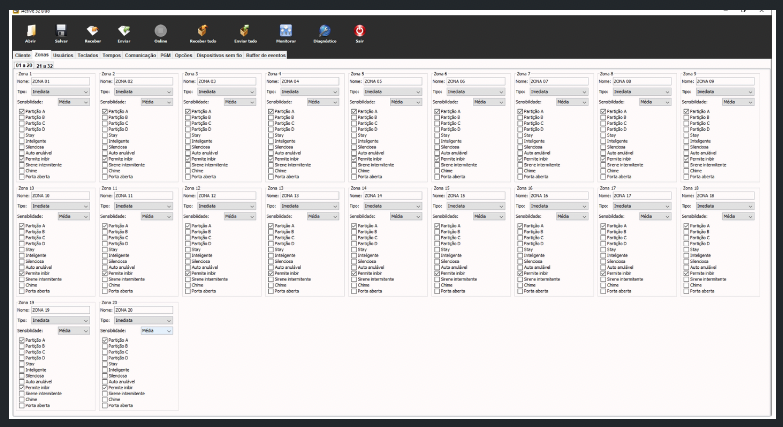Toggle Stay checkbox in Zona 2
The height and width of the screenshot is (427, 783).
tap(105, 135)
